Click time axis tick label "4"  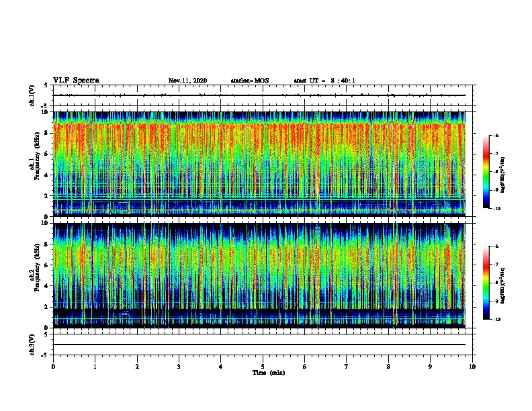pyautogui.click(x=221, y=367)
